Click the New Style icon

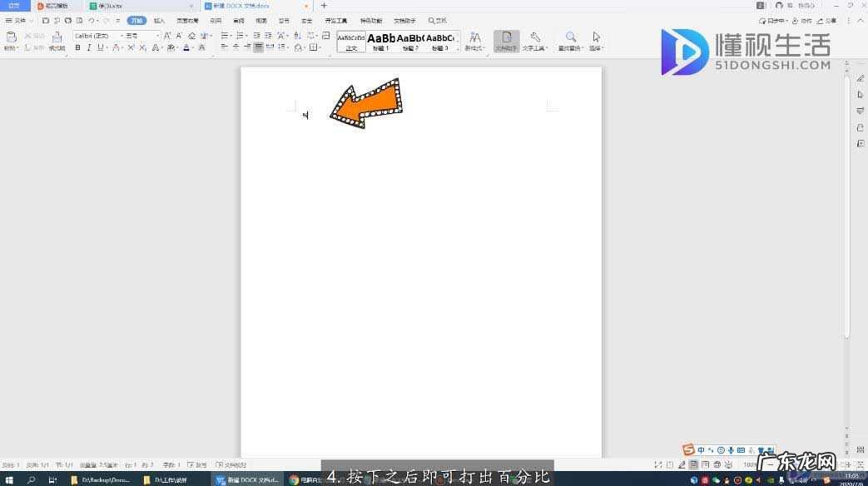[x=475, y=37]
